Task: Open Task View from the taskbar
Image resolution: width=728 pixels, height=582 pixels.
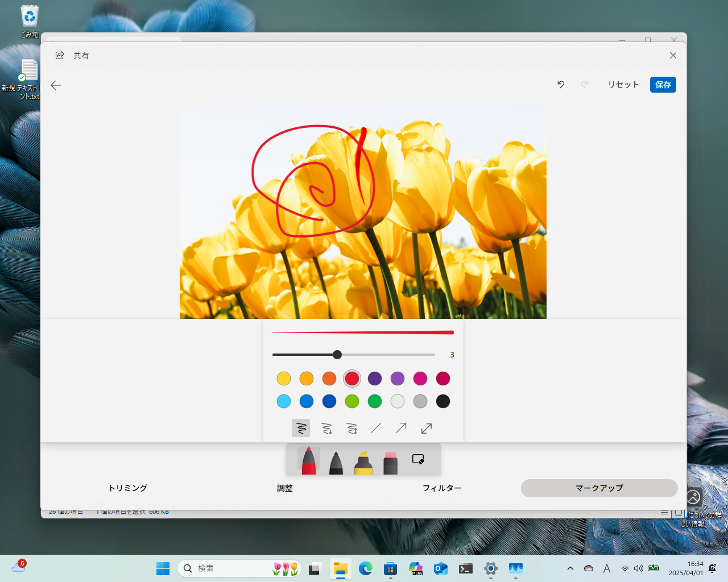Action: coord(315,568)
